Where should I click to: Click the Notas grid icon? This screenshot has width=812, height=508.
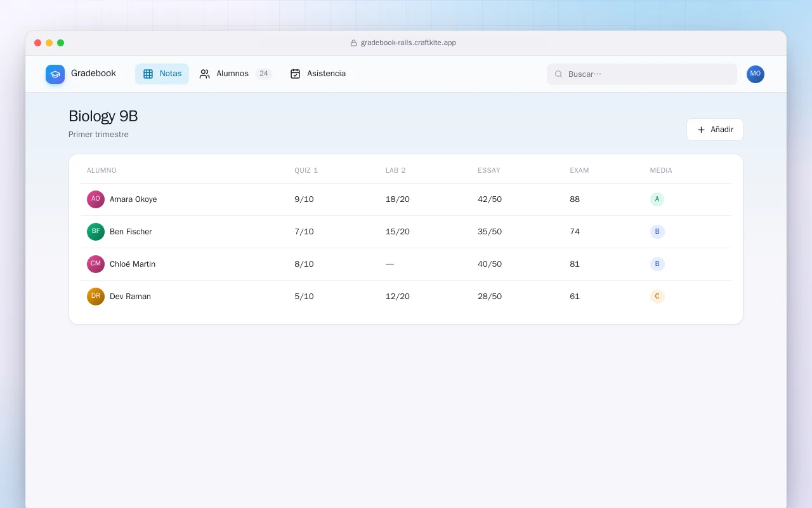(148, 74)
